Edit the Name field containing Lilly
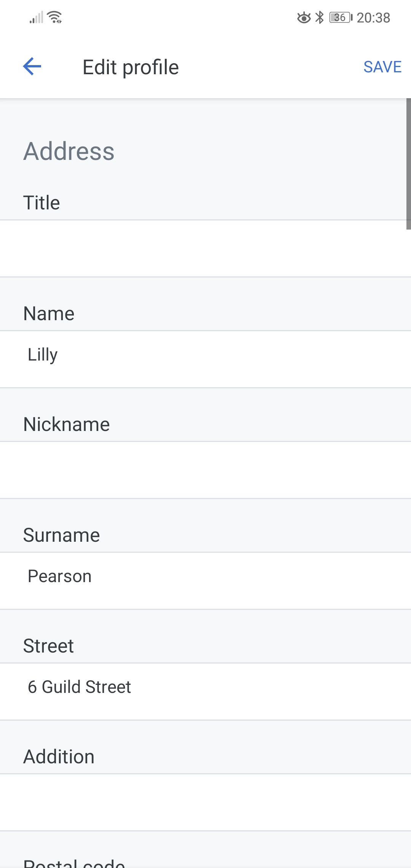 (205, 359)
